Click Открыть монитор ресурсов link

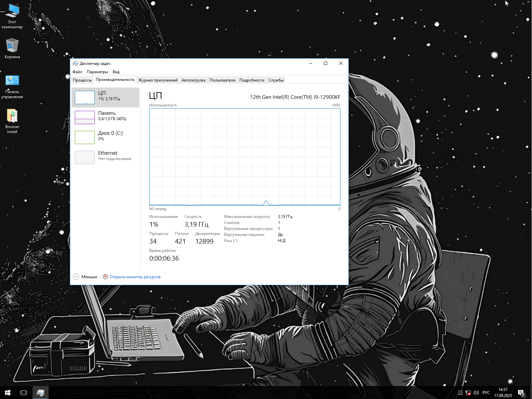(135, 277)
